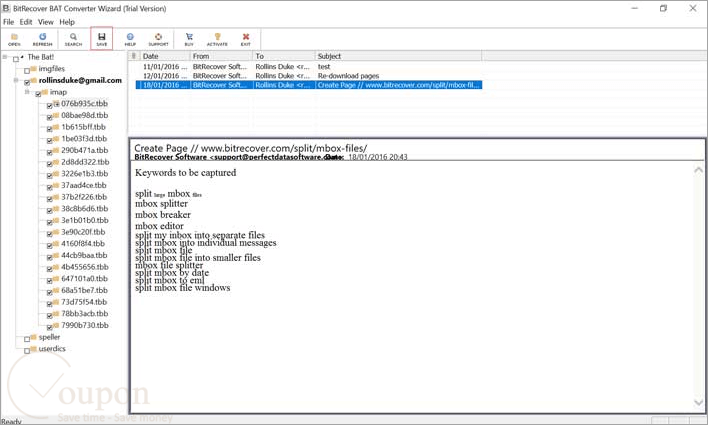Screen dimensions: 708x425
Task: Open the File menu
Action: pyautogui.click(x=9, y=22)
